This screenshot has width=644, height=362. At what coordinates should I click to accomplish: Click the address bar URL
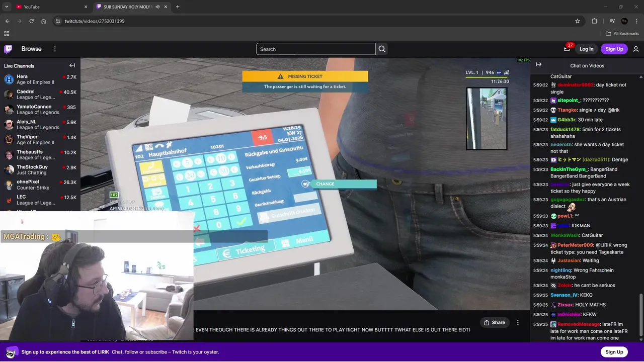pyautogui.click(x=95, y=21)
